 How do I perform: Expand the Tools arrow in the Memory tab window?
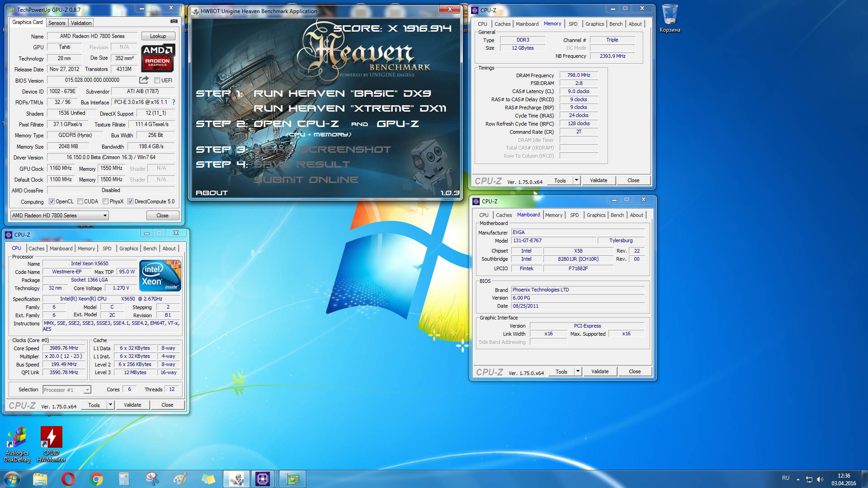click(576, 180)
